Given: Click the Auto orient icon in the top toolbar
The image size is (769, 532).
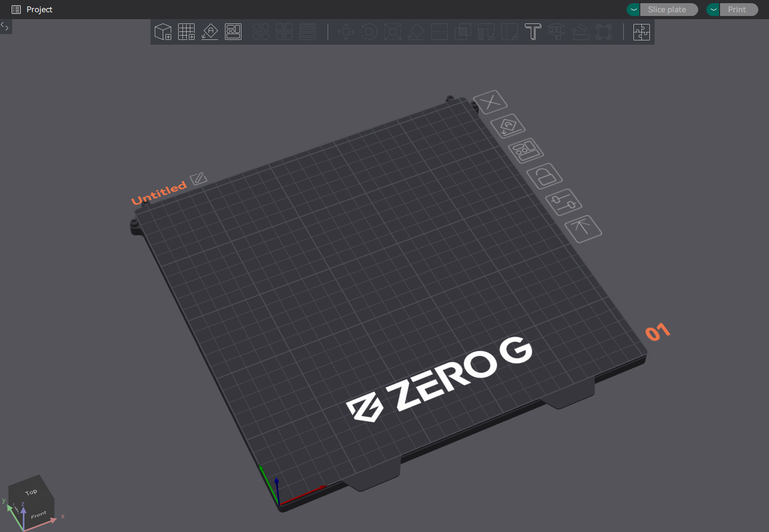Looking at the screenshot, I should tap(210, 32).
